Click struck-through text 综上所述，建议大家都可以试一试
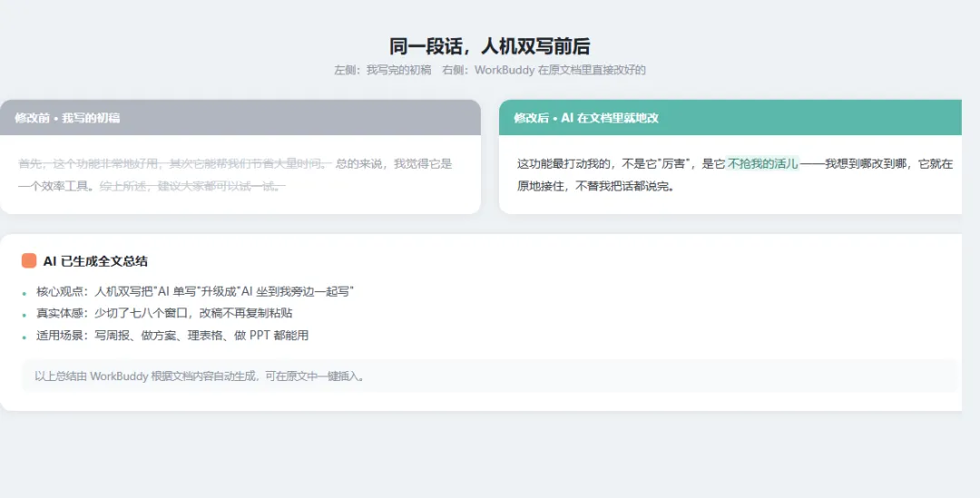Viewport: 980px width, 498px height. pyautogui.click(x=192, y=186)
